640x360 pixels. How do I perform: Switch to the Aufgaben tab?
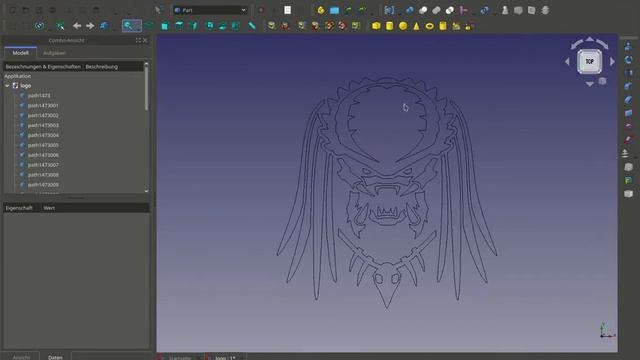[x=54, y=53]
